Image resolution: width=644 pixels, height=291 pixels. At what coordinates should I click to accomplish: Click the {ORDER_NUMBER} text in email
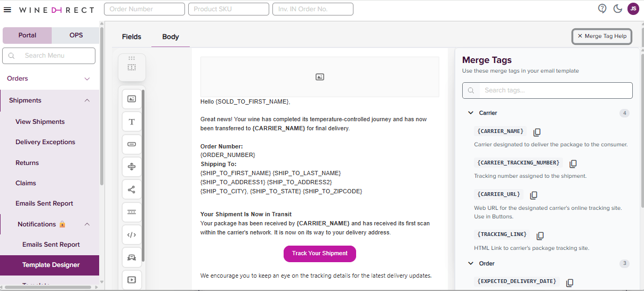click(x=228, y=155)
